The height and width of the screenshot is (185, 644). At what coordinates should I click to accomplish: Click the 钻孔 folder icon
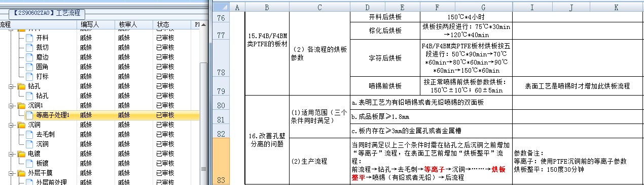click(x=21, y=86)
